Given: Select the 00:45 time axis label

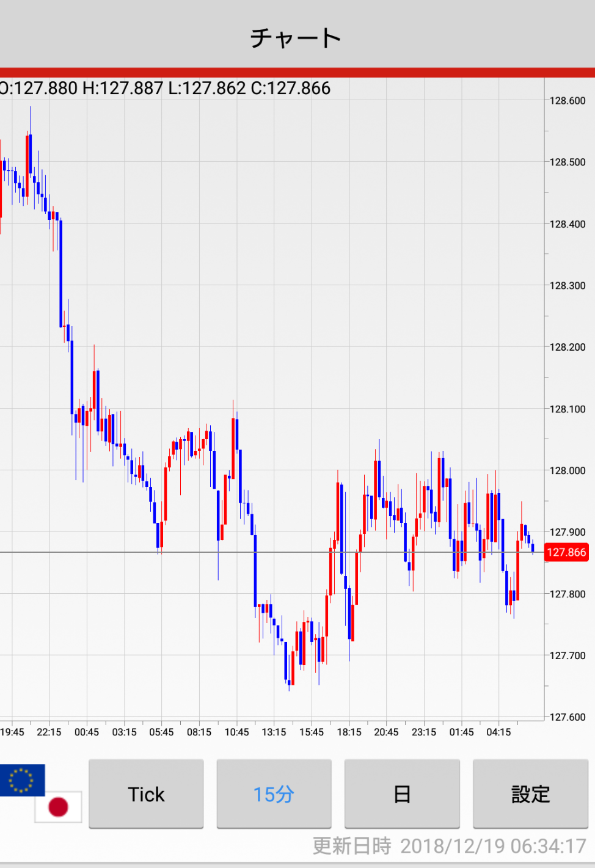Looking at the screenshot, I should tap(87, 732).
